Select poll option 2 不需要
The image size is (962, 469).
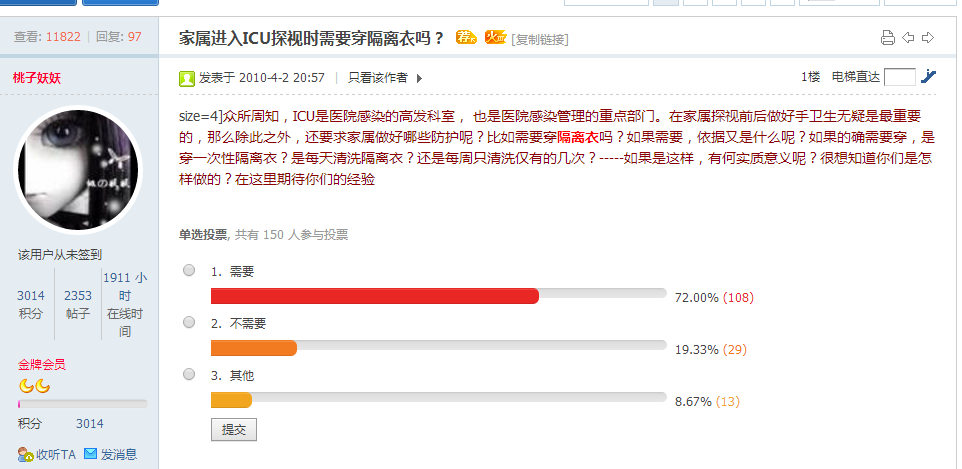click(189, 322)
